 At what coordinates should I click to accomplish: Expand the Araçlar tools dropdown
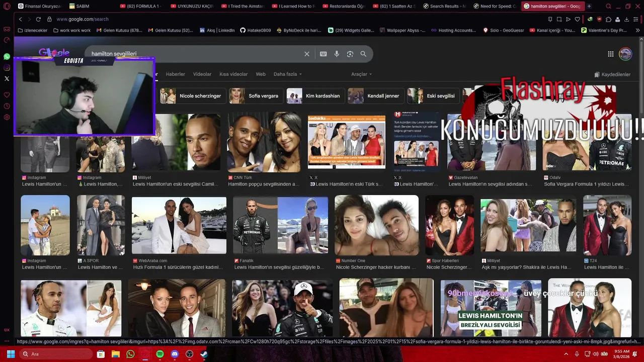361,74
